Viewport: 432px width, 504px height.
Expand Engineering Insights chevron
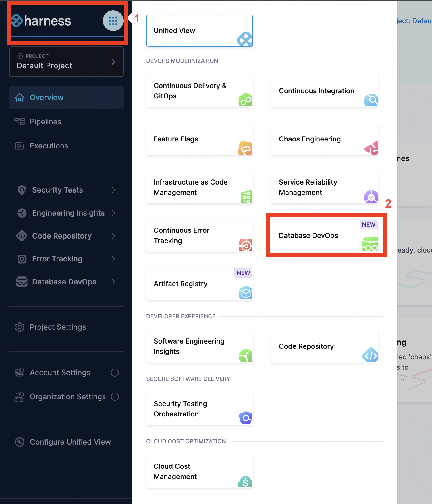tap(113, 213)
